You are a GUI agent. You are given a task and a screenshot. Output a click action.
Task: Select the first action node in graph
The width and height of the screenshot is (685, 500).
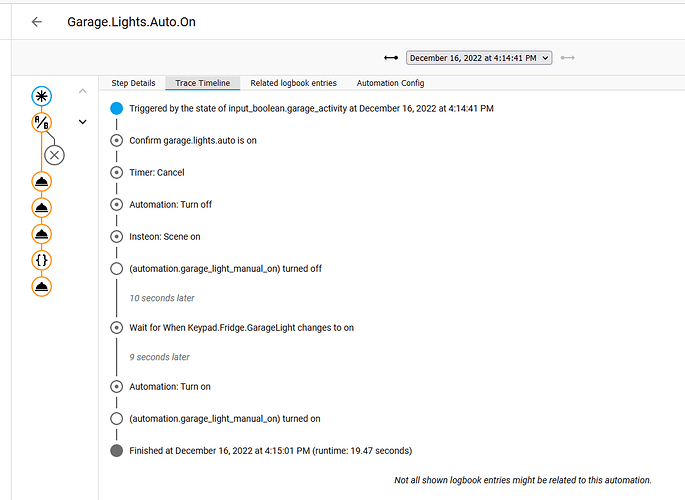pyautogui.click(x=41, y=181)
